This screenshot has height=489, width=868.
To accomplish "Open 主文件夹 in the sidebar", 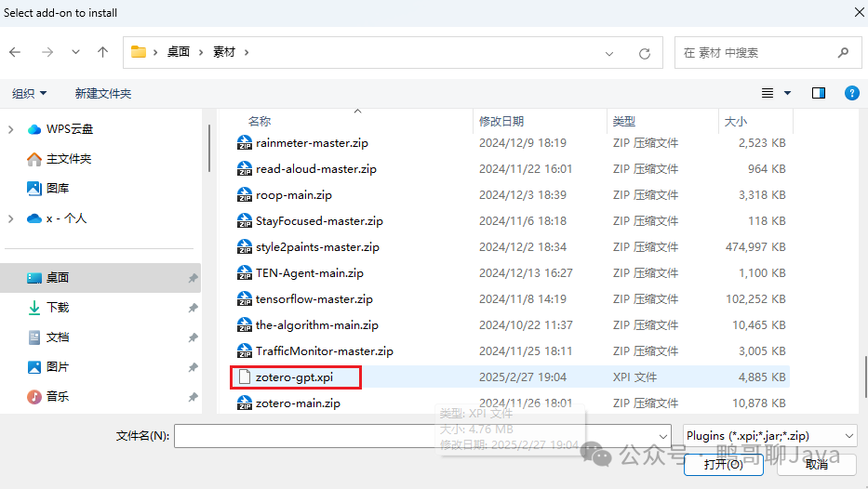I will [69, 159].
